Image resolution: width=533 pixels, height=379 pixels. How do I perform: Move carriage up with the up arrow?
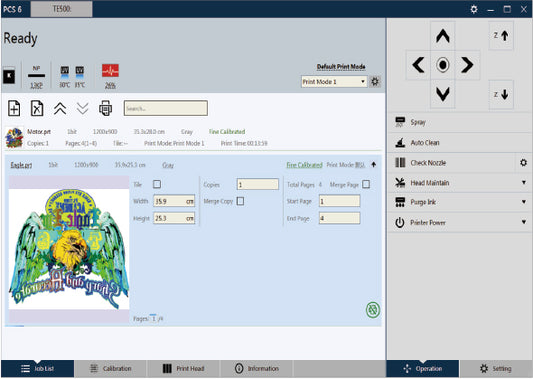(x=443, y=36)
